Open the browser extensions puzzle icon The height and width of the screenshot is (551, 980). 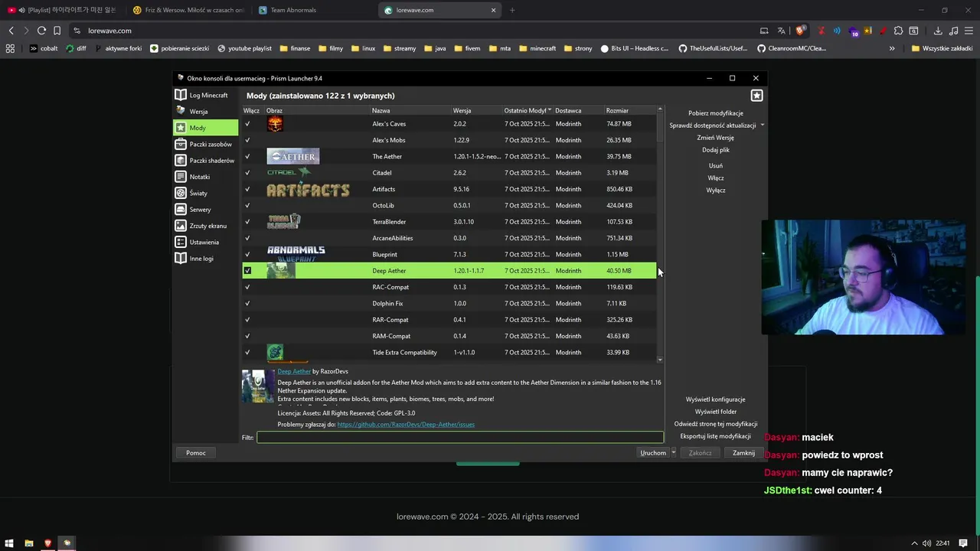(898, 31)
